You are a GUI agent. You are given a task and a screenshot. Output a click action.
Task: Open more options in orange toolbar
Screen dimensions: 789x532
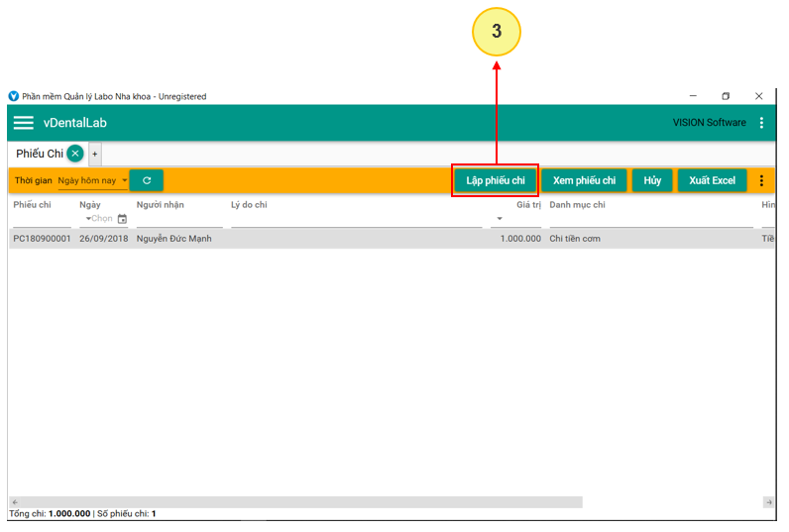pos(761,180)
